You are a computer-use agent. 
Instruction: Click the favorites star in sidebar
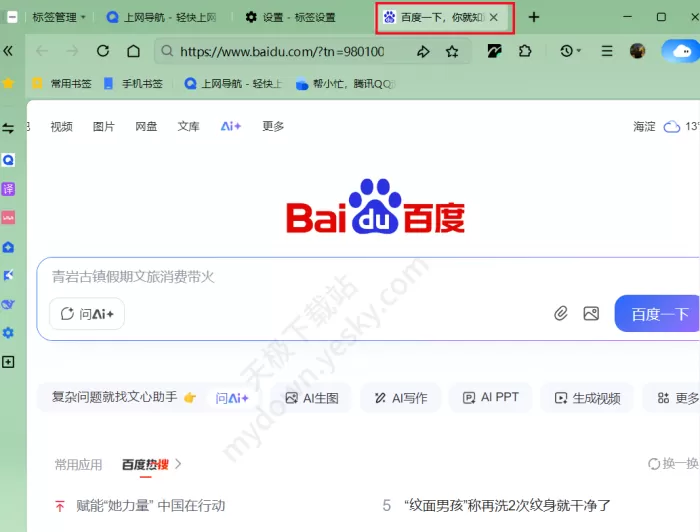pyautogui.click(x=8, y=83)
